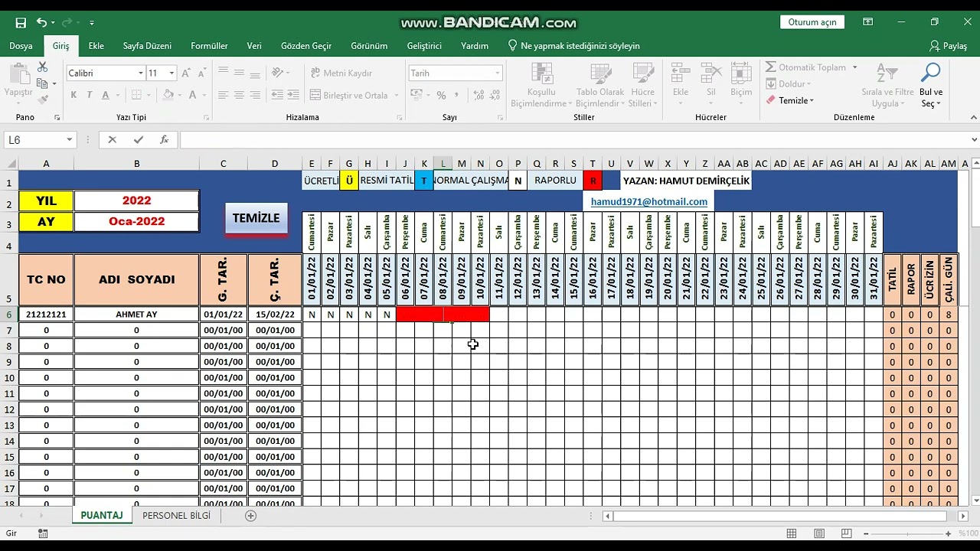The image size is (980, 551).
Task: Select the AHMET AY name cell
Action: [136, 315]
